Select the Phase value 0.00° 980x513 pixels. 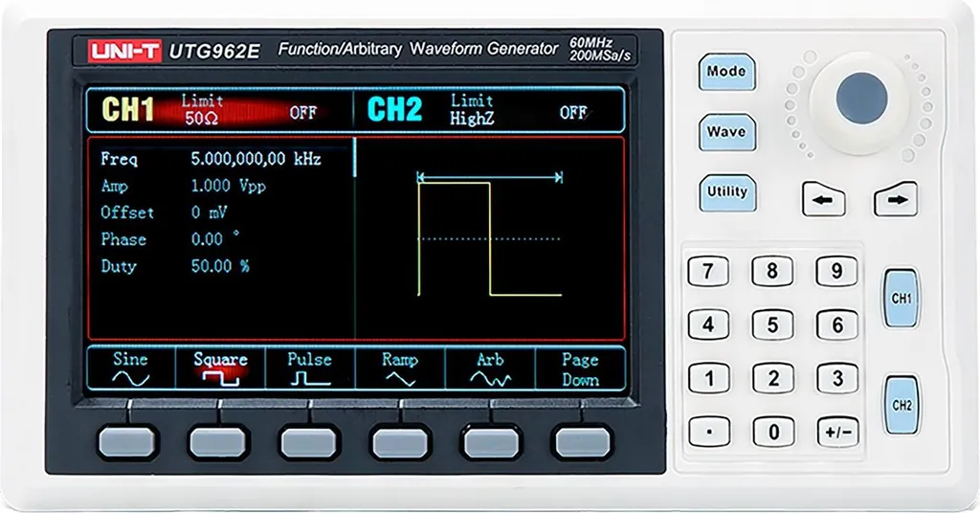215,239
